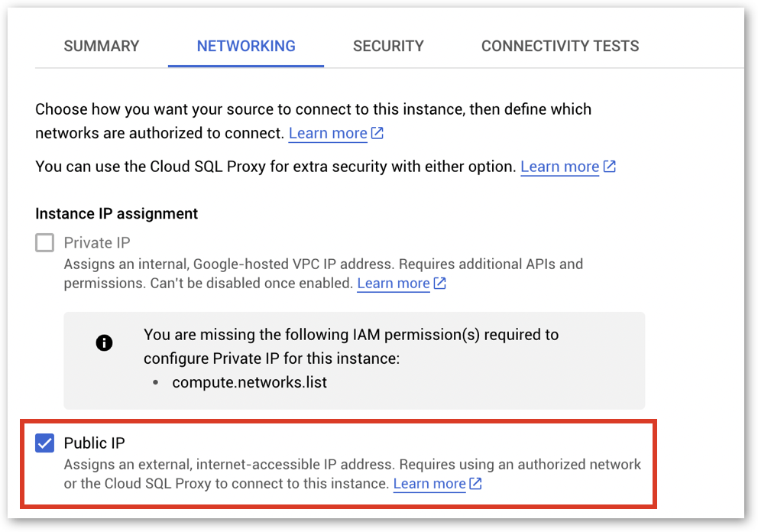Click external-link icon in Private IP description
Viewport: 758px width, 532px height.
(x=440, y=284)
